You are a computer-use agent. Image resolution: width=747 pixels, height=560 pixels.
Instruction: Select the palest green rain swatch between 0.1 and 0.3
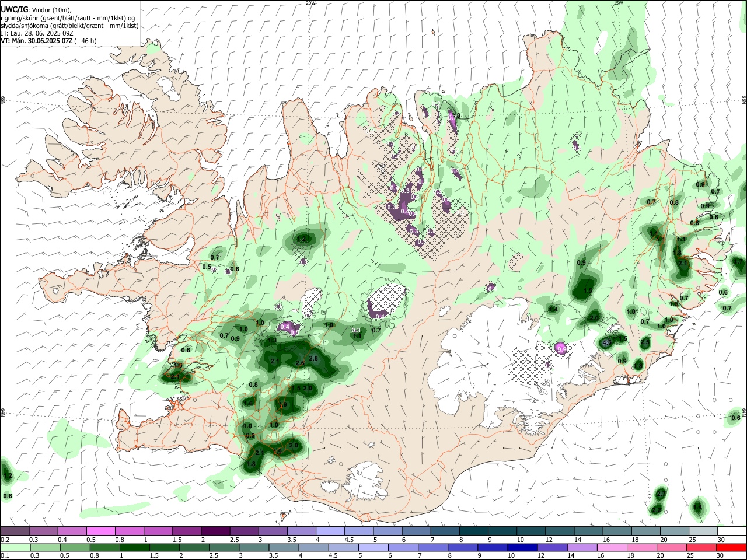tap(15, 547)
